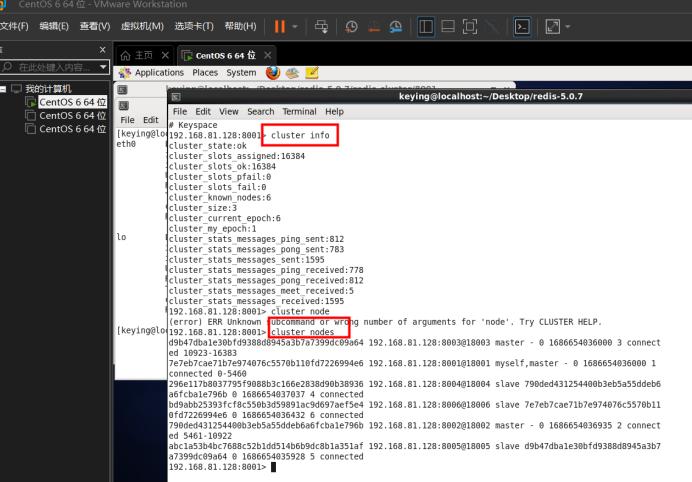Screen dimensions: 692x482
Task: Launch the mail client icon in GNOME panel
Action: [292, 73]
